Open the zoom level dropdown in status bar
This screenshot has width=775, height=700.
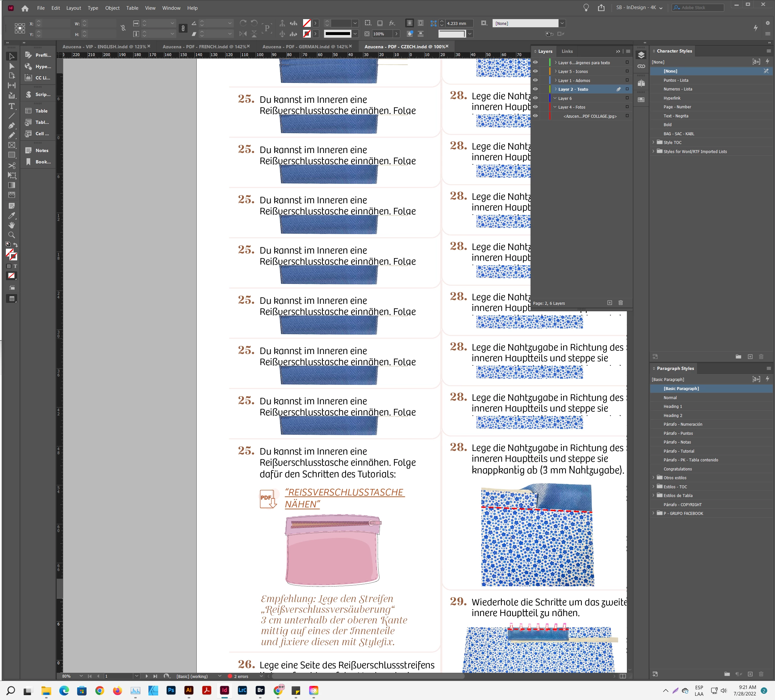[81, 676]
